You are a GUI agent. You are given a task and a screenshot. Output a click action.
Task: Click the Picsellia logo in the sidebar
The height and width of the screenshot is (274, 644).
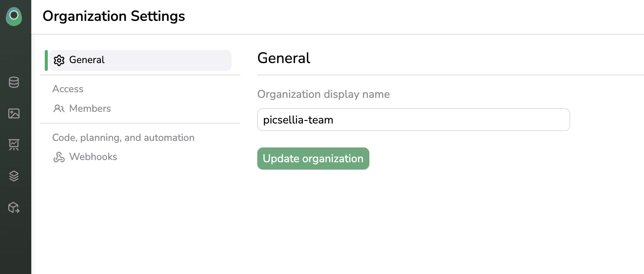(x=14, y=16)
